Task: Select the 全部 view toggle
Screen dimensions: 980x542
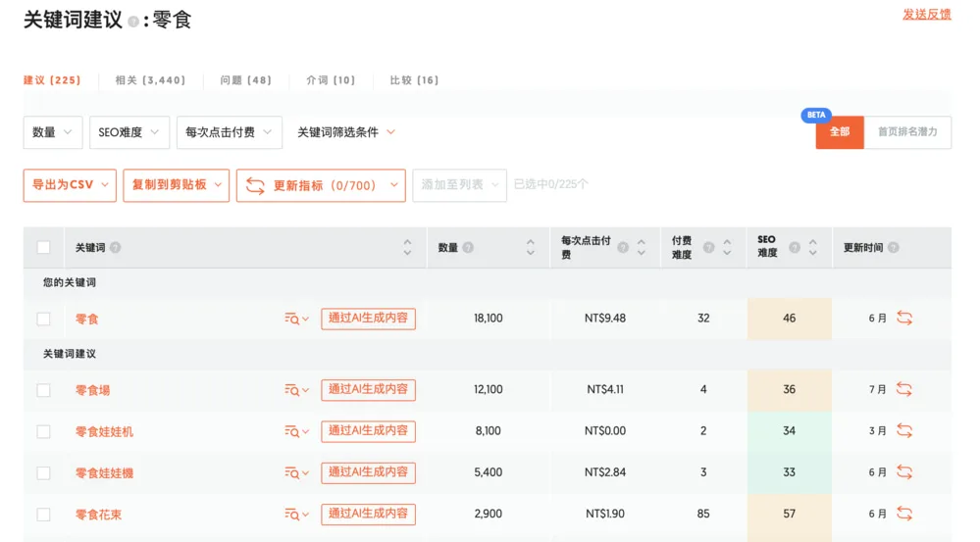Action: point(840,131)
